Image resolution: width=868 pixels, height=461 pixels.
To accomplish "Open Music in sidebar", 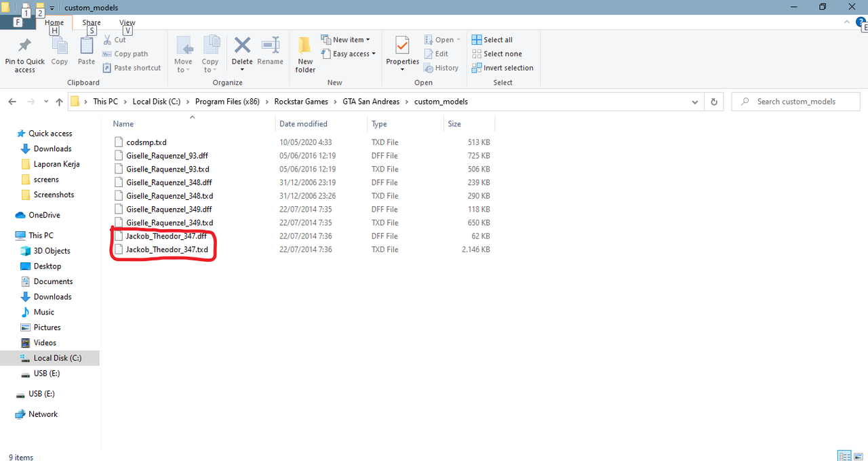I will click(43, 312).
